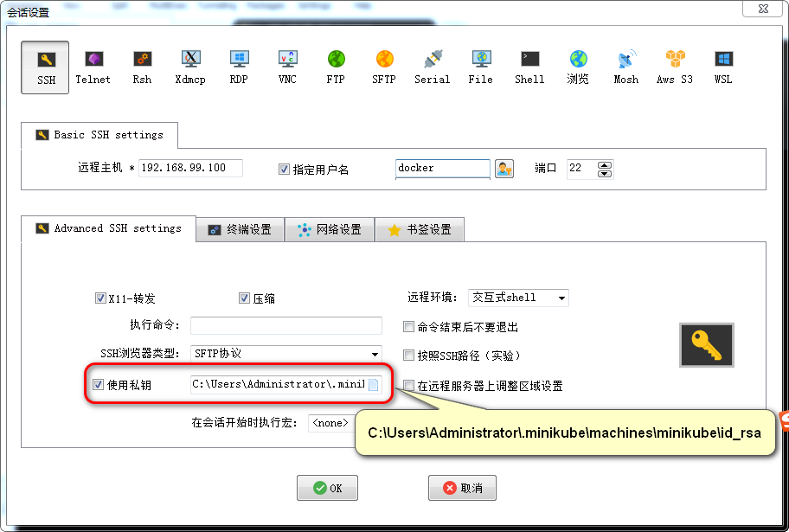Enable 命令结束后不要退出
Viewport: 789px width, 532px height.
pos(407,325)
